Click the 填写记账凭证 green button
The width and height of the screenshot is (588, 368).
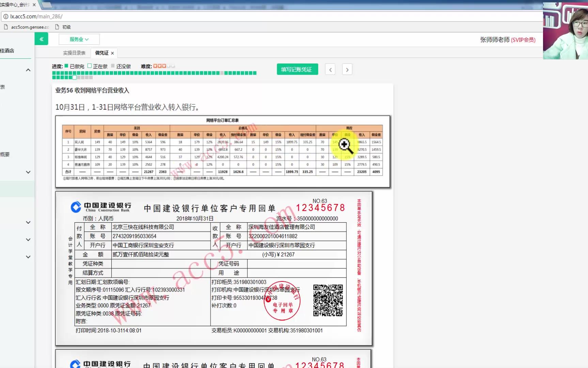[297, 69]
